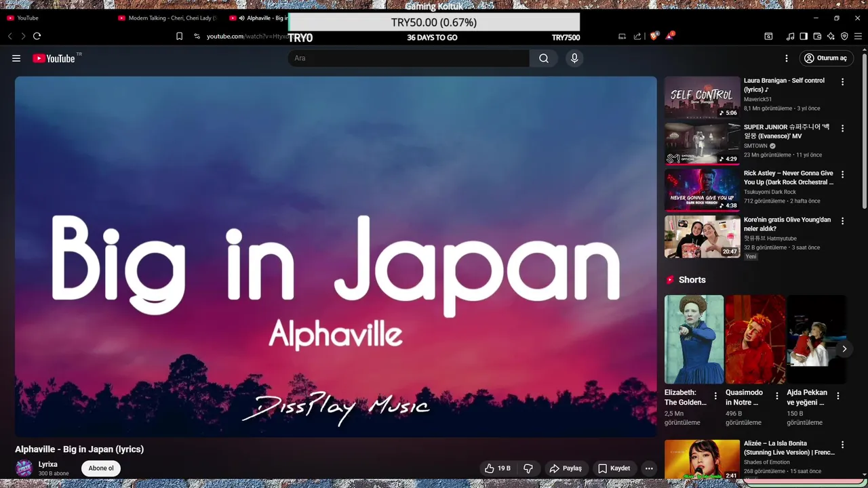This screenshot has width=868, height=488.
Task: Go back with the browser back arrow
Action: [x=10, y=36]
